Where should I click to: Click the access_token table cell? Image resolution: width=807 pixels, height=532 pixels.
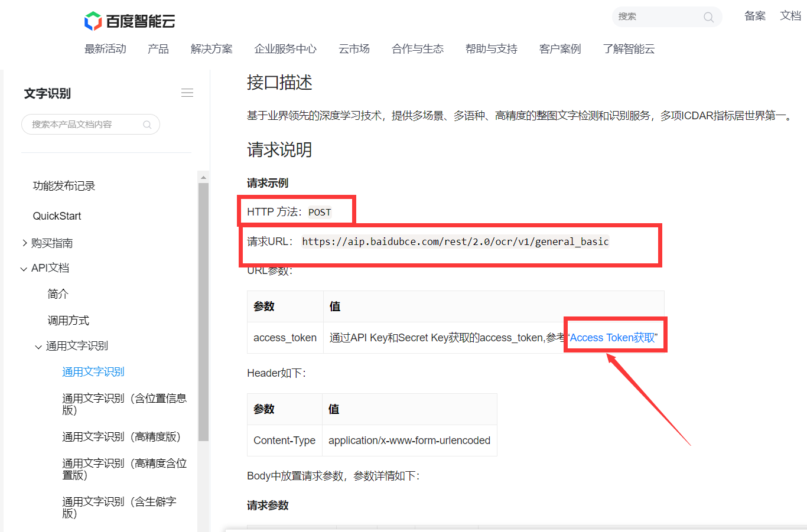285,338
